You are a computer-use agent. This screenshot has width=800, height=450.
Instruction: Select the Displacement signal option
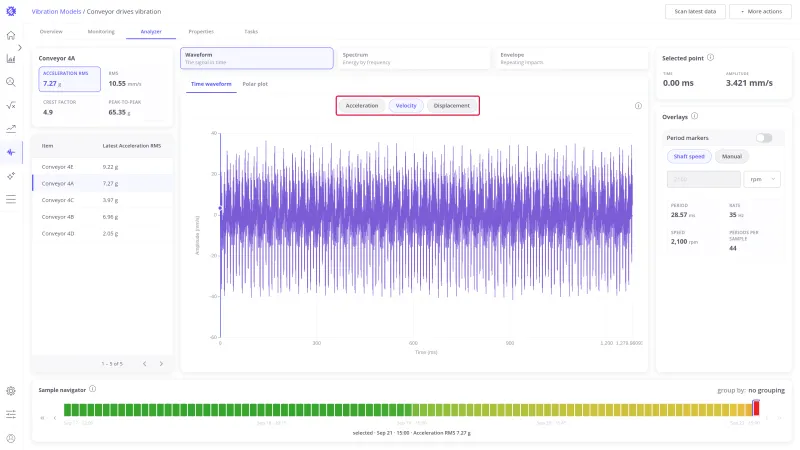tap(452, 106)
